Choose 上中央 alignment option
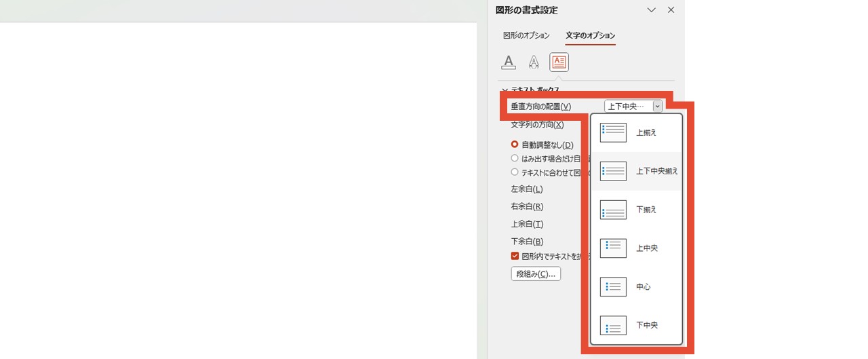 click(x=636, y=248)
